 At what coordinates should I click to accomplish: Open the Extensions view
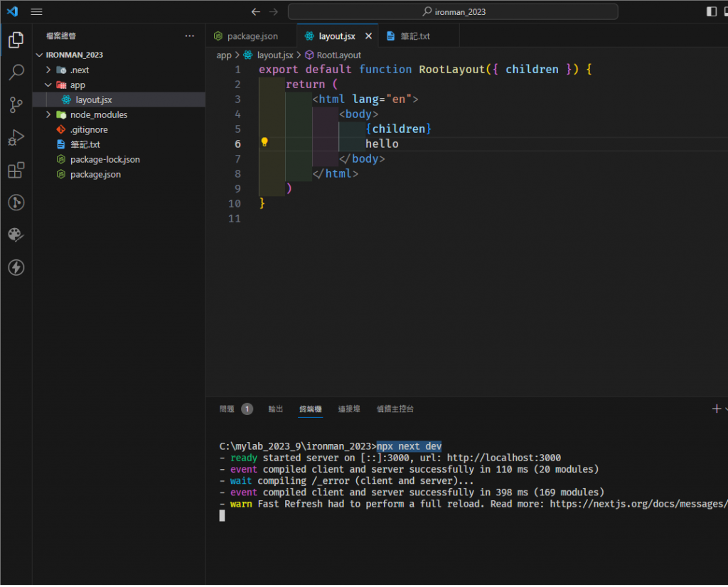pyautogui.click(x=16, y=171)
